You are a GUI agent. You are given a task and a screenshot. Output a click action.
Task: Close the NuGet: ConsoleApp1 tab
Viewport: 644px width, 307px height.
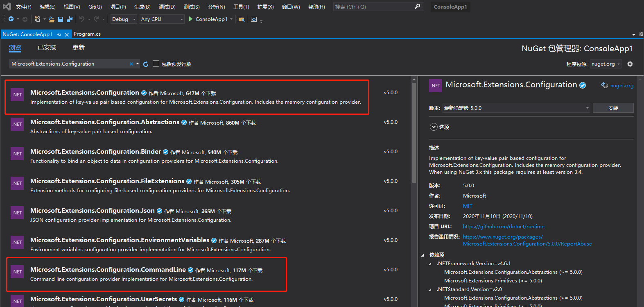click(67, 35)
